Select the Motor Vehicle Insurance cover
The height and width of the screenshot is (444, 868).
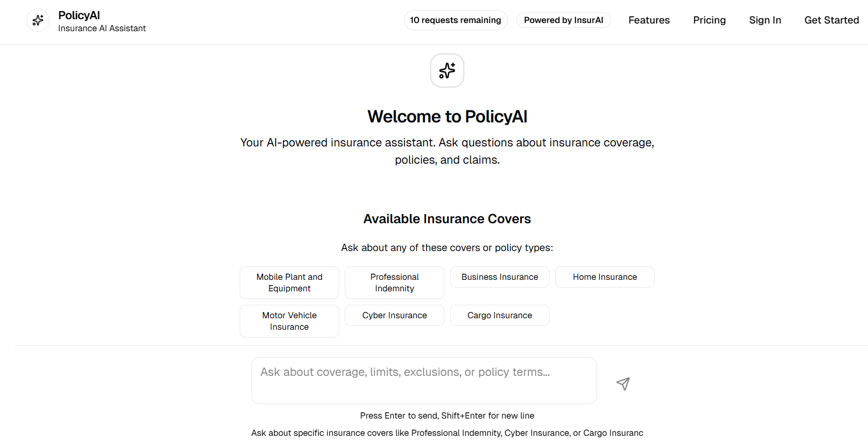point(289,321)
